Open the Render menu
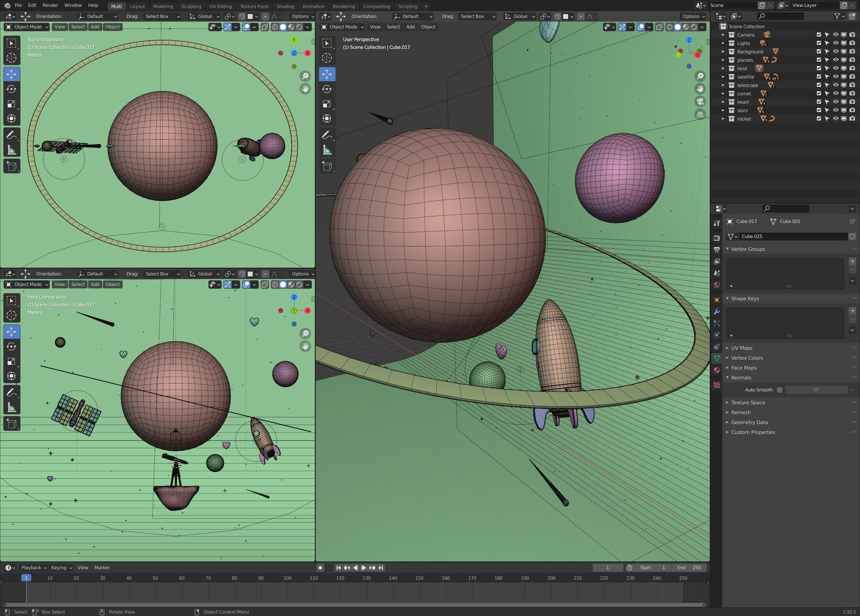Viewport: 860px width, 616px height. (x=50, y=5)
